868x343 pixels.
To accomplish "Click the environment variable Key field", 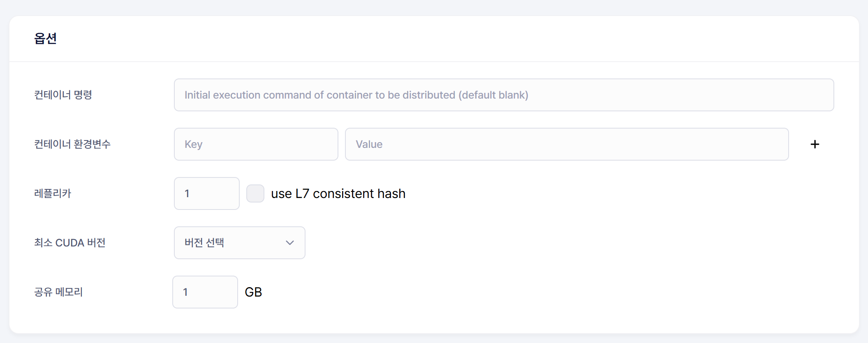I will (256, 144).
